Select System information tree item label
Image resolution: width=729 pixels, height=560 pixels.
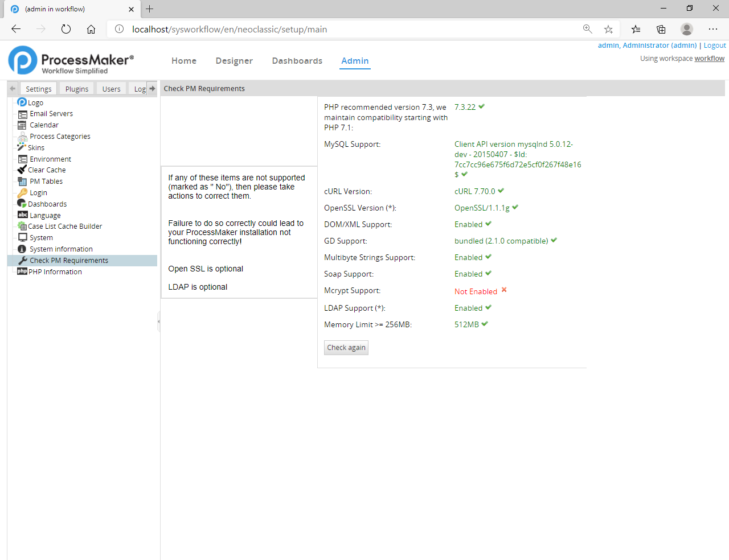click(61, 249)
